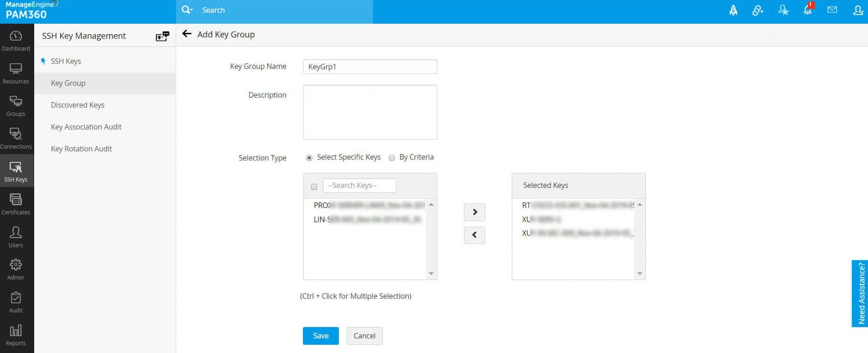The width and height of the screenshot is (868, 353).
Task: Open the mail envelope icon
Action: pos(832,10)
